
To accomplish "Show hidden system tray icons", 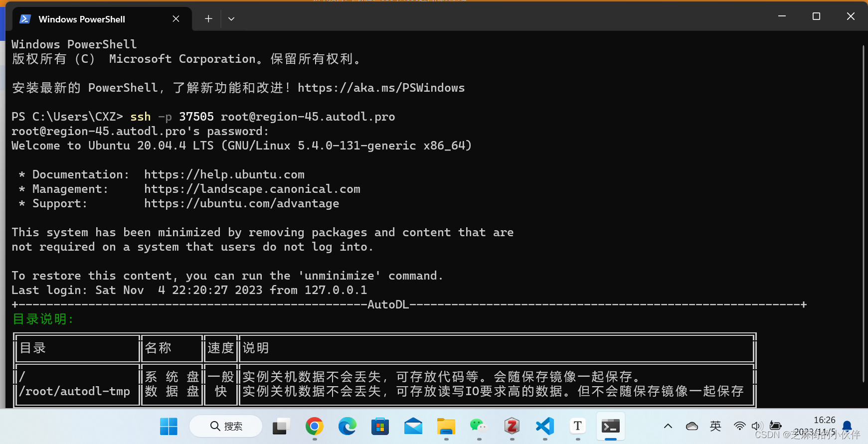I will click(668, 427).
